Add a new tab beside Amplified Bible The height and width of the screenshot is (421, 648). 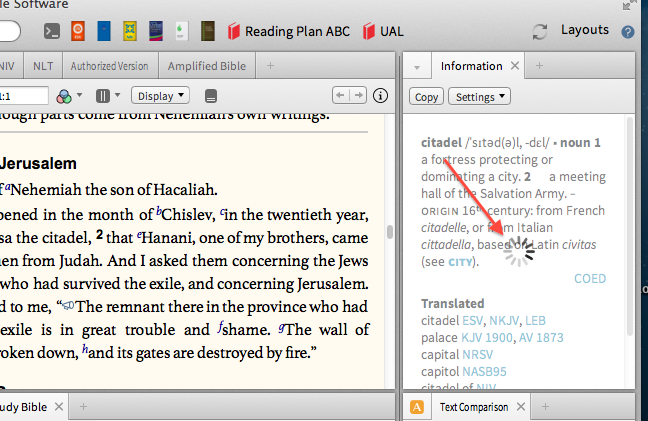pos(270,66)
